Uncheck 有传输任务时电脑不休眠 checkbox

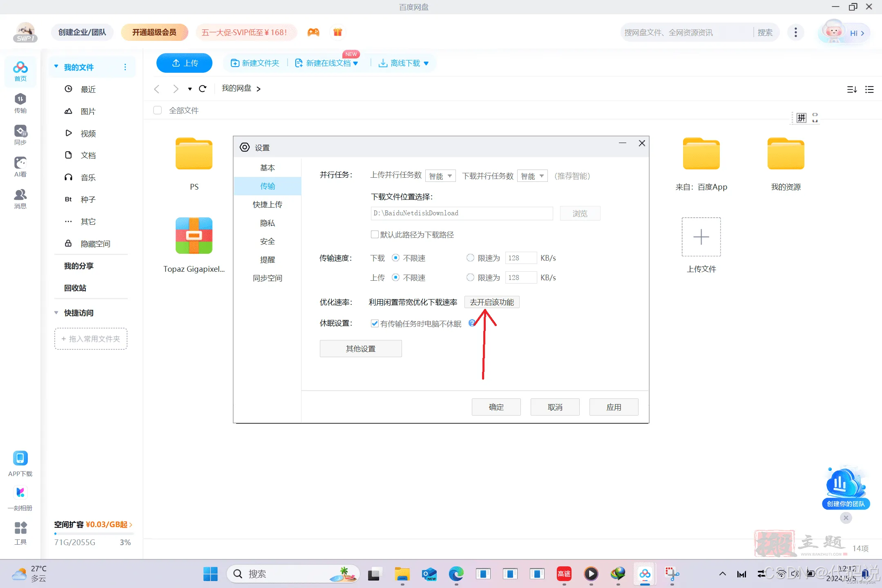[374, 324]
